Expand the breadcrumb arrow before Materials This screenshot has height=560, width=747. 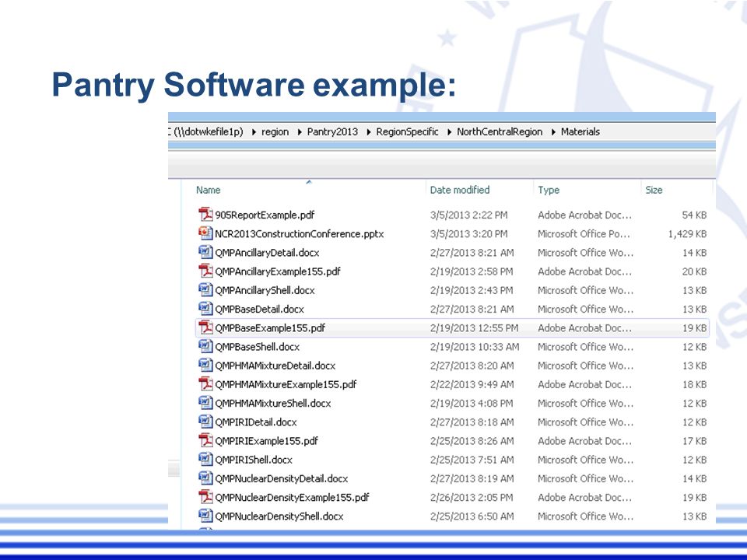553,132
